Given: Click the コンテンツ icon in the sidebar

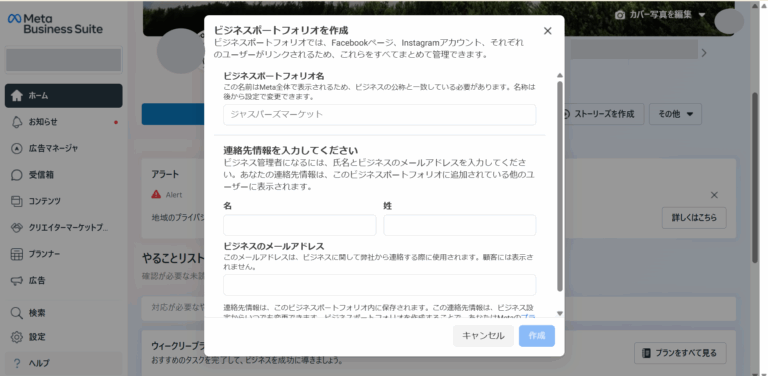Looking at the screenshot, I should (x=17, y=201).
